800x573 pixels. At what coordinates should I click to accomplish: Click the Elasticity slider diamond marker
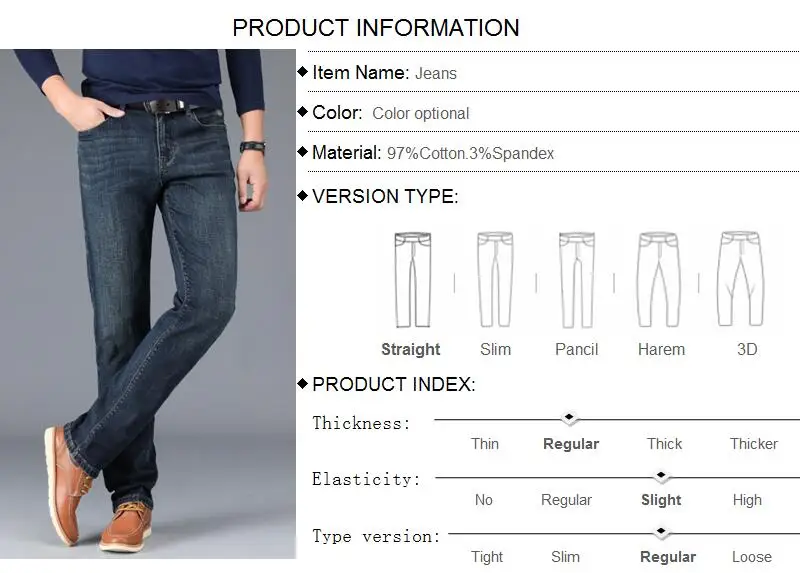click(x=661, y=476)
